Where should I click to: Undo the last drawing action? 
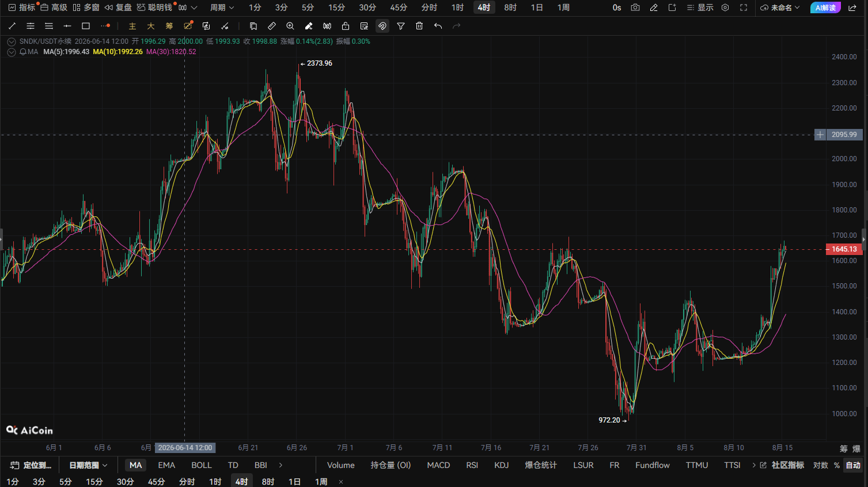[x=438, y=26]
